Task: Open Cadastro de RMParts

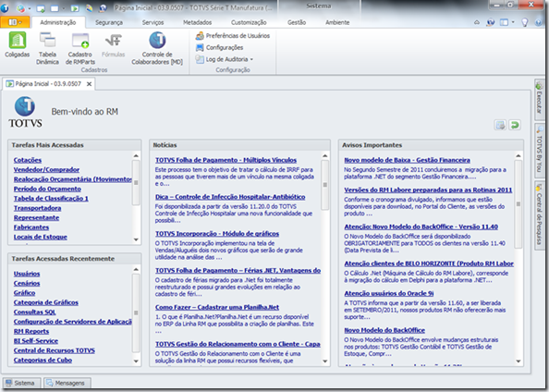Action: click(x=80, y=48)
